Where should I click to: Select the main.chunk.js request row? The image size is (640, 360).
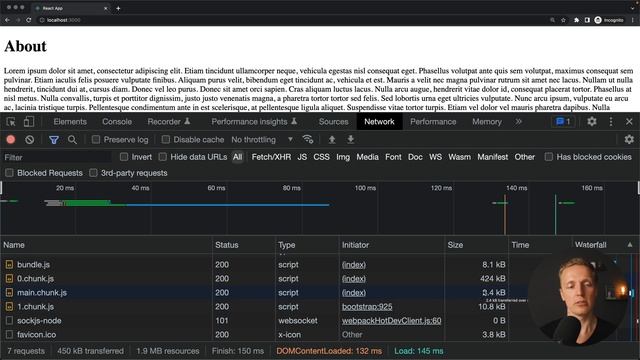(x=263, y=293)
